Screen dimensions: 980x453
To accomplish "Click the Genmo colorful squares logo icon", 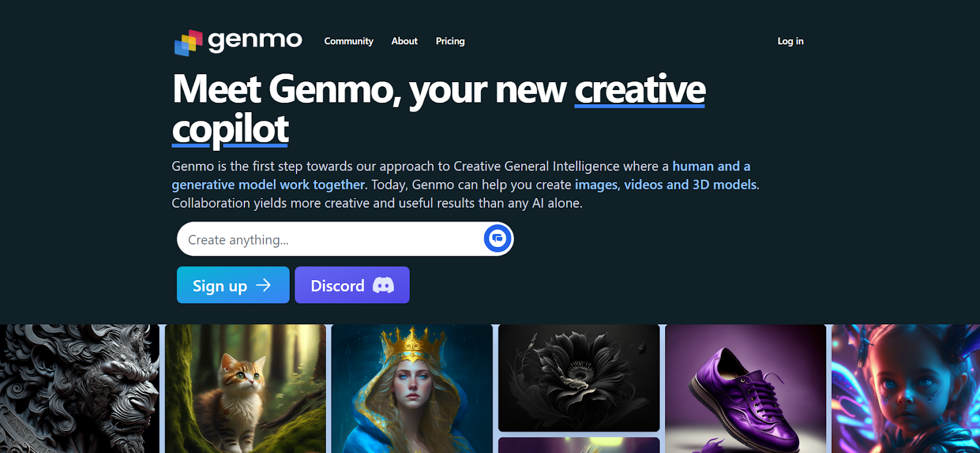I will coord(188,43).
